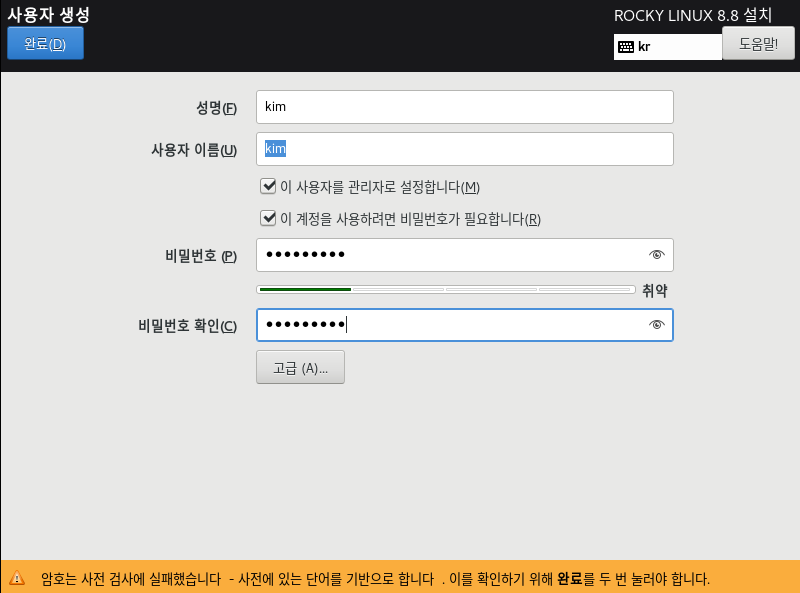Image resolution: width=800 pixels, height=593 pixels.
Task: Click the 완료(D) done button
Action: tap(45, 44)
